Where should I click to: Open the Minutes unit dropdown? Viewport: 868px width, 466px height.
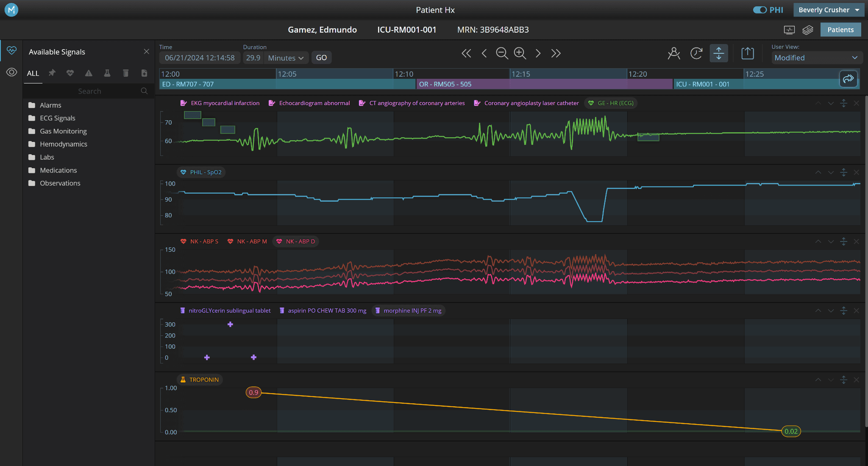tap(286, 58)
